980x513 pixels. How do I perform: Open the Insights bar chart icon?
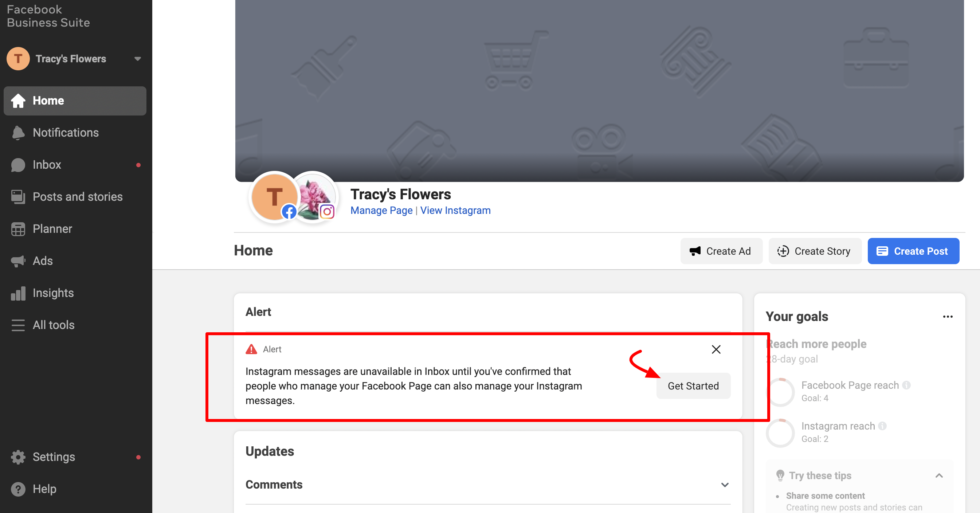coord(18,293)
